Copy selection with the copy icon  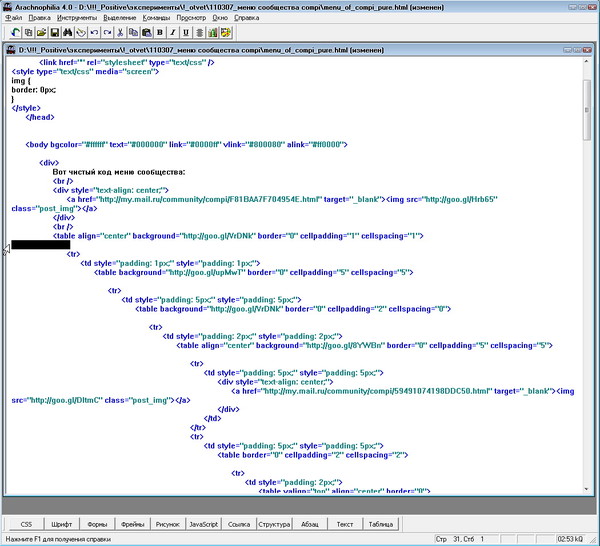tap(134, 33)
